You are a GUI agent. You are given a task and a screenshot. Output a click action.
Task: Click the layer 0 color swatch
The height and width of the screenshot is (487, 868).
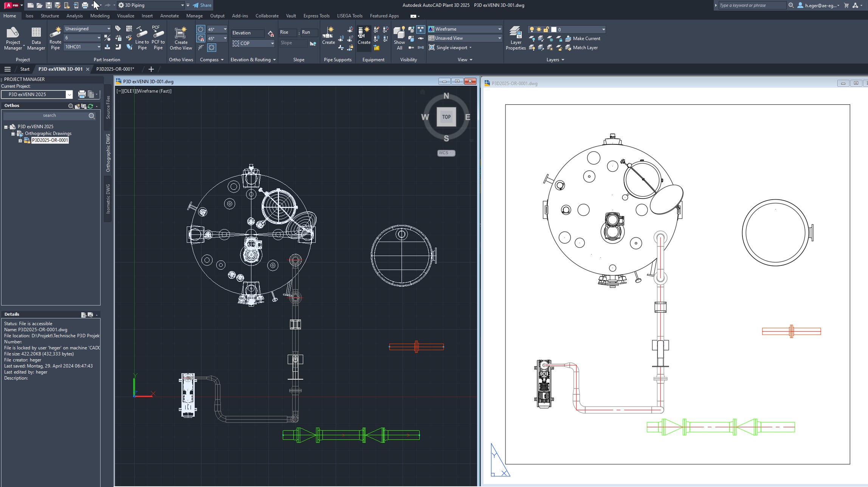[x=555, y=29]
